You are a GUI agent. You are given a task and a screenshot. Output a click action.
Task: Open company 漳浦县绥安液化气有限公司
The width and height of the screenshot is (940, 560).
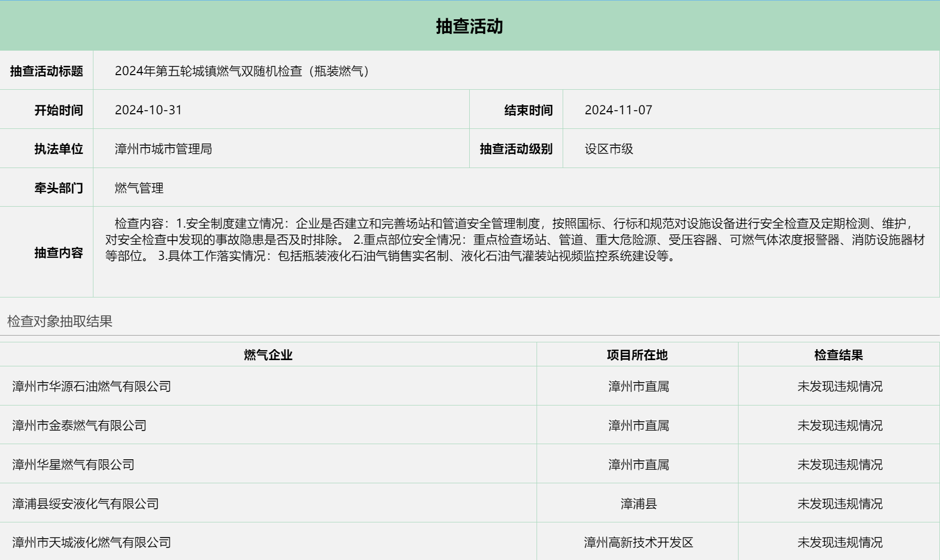(x=86, y=504)
